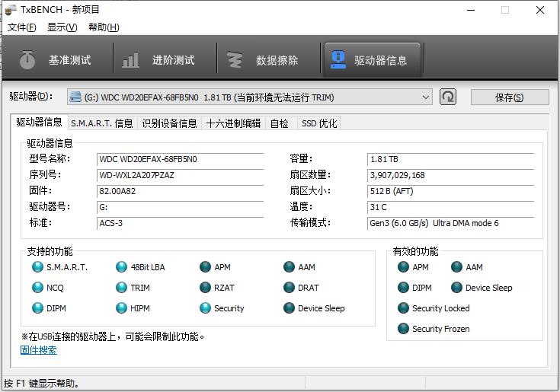Click the NCQ indicator light
Image resolution: width=560 pixels, height=392 pixels.
pos(37,288)
